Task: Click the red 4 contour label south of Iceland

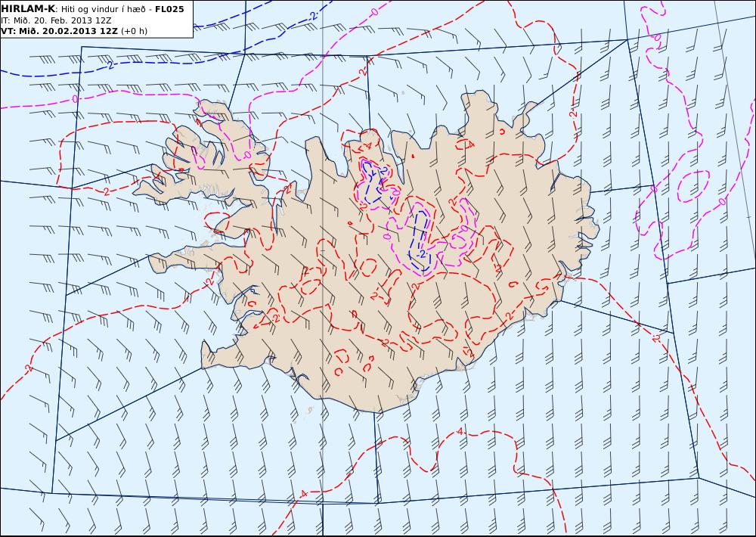Action: (x=460, y=431)
